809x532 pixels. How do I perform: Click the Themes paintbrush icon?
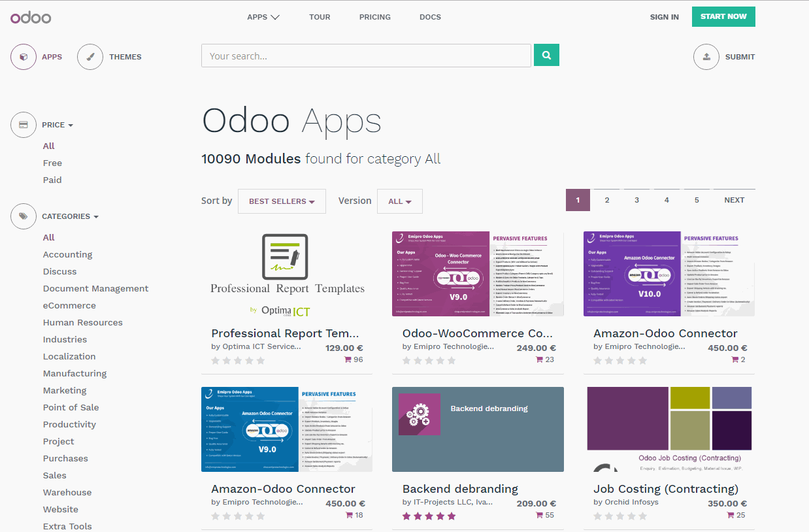tap(90, 57)
